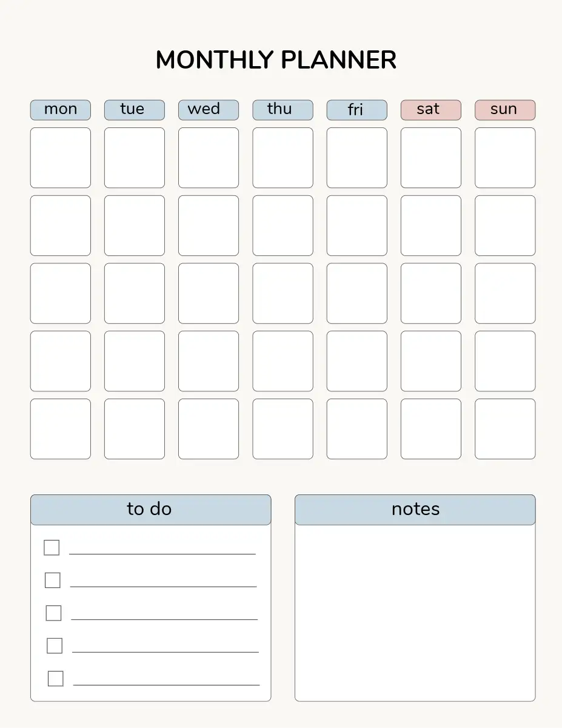Check the last to-do checkbox

point(55,678)
